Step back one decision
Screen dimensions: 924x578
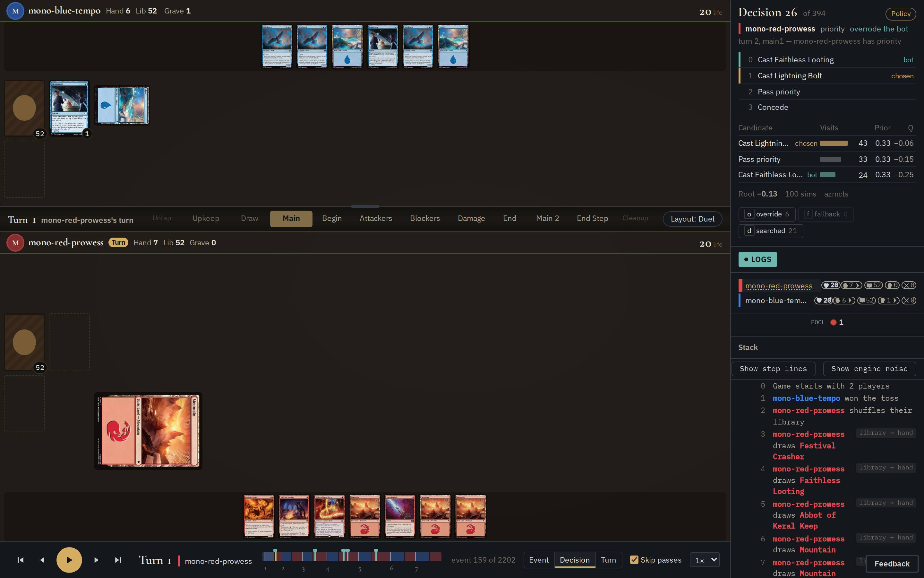[42, 560]
